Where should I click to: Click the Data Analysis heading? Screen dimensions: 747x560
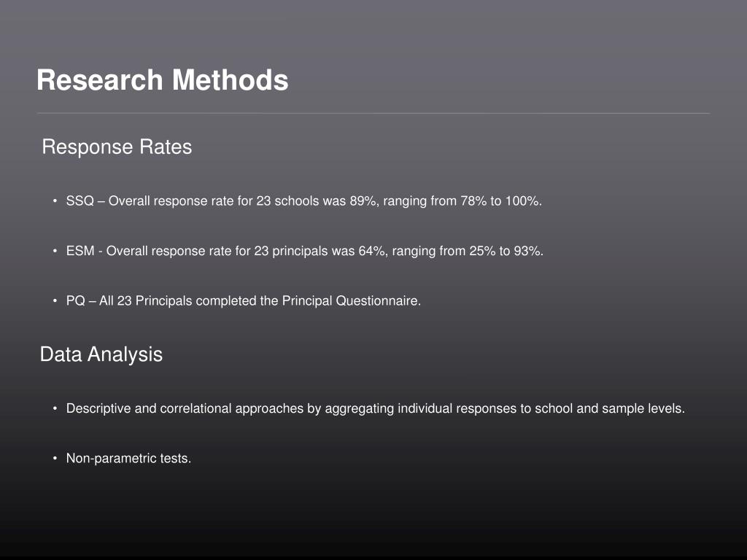pos(101,355)
